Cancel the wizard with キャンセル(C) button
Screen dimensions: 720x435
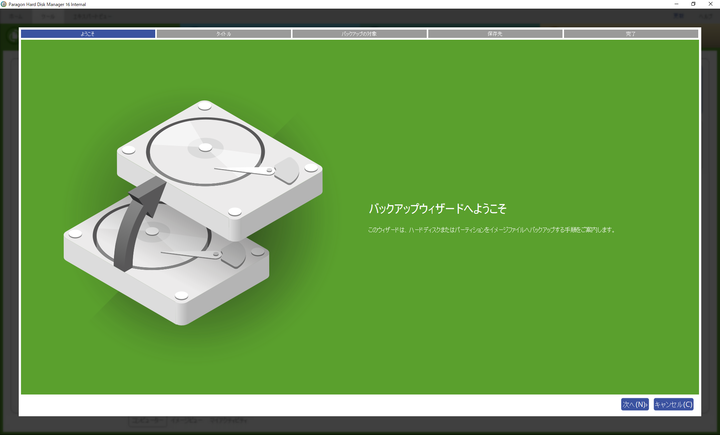click(673, 404)
